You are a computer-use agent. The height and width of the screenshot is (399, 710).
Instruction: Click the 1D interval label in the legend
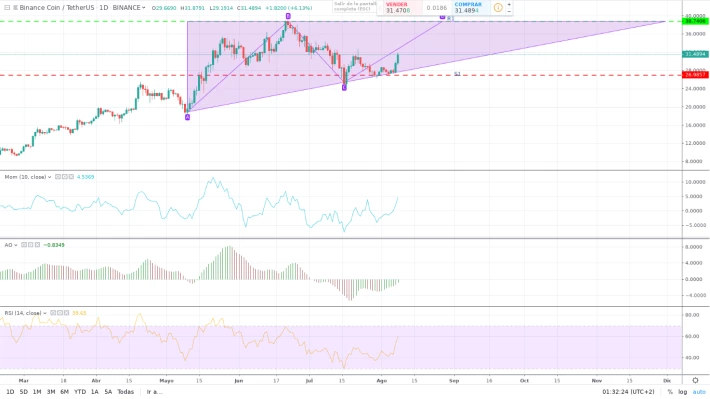[104, 8]
